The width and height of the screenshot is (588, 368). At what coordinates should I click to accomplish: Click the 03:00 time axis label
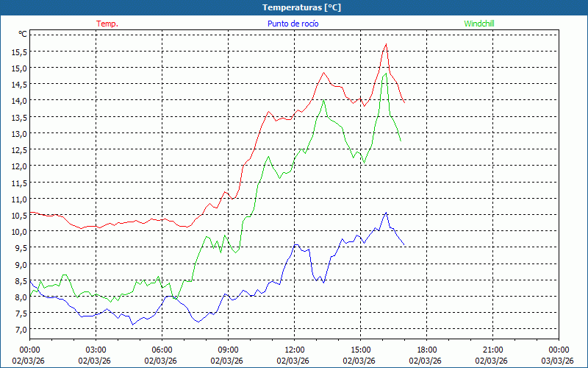tap(96, 350)
